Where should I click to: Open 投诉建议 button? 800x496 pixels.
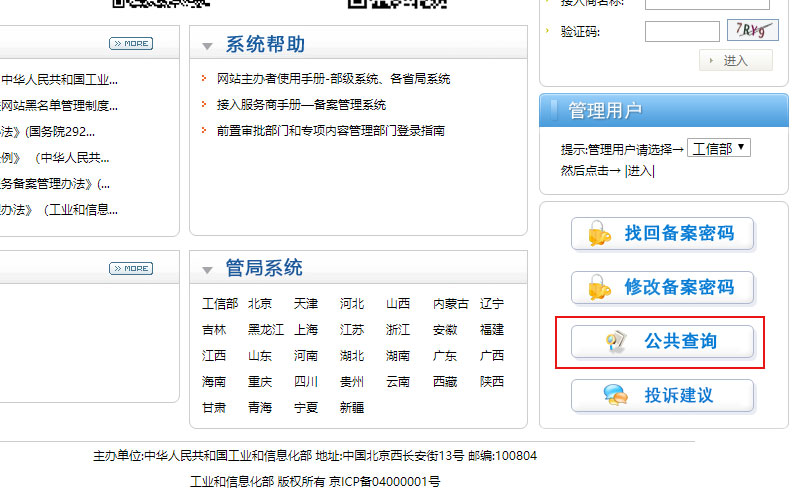point(662,395)
